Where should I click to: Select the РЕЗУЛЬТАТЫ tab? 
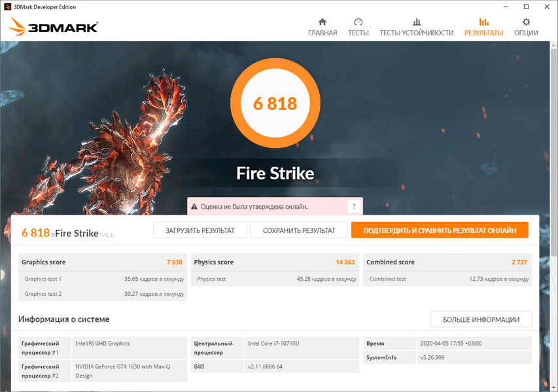[x=483, y=27]
